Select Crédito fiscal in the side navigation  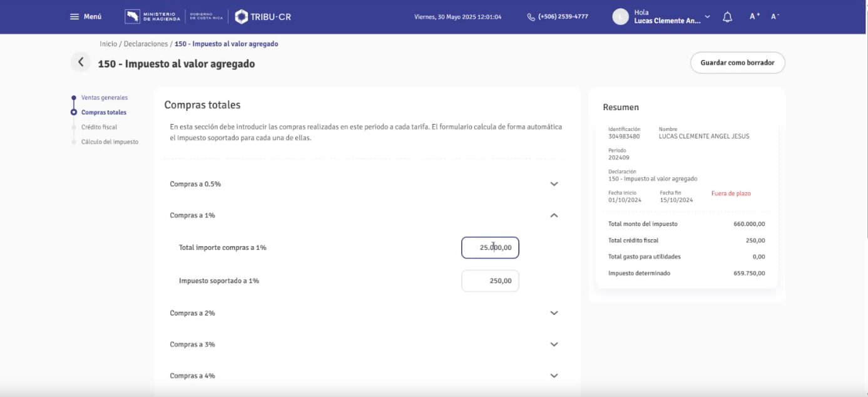tap(98, 126)
